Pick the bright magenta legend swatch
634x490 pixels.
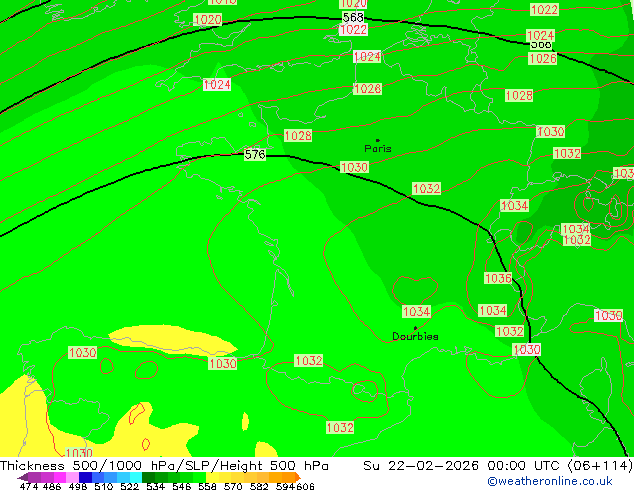click(59, 477)
